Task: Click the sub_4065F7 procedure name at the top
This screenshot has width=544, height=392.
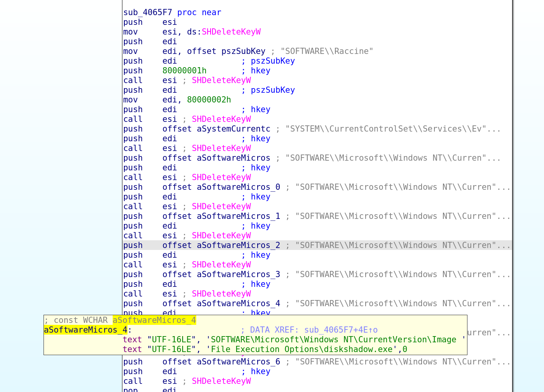Action: tap(148, 12)
